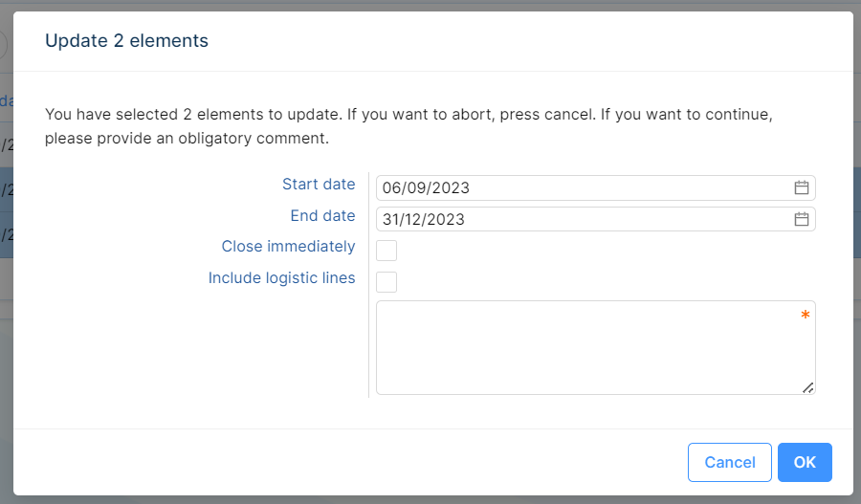This screenshot has width=861, height=504.
Task: Open the End date calendar picker
Action: click(802, 220)
